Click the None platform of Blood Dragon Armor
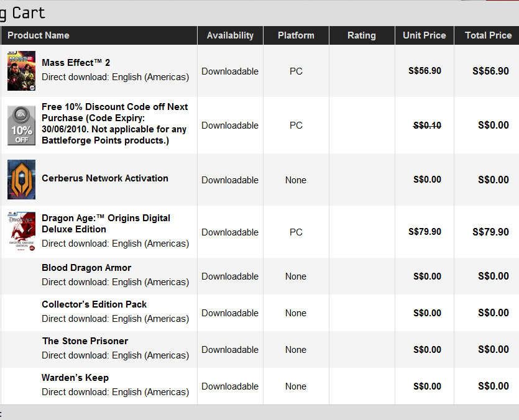Screen dimensions: 519x420 point(296,276)
